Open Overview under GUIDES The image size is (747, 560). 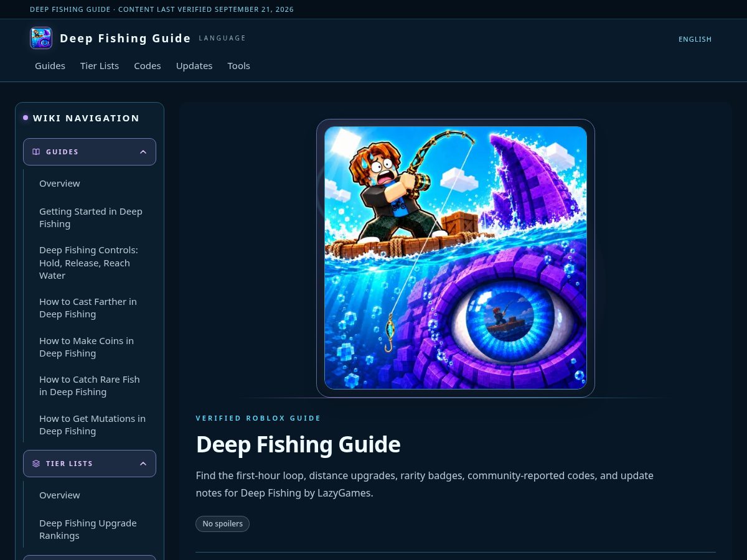(x=60, y=184)
